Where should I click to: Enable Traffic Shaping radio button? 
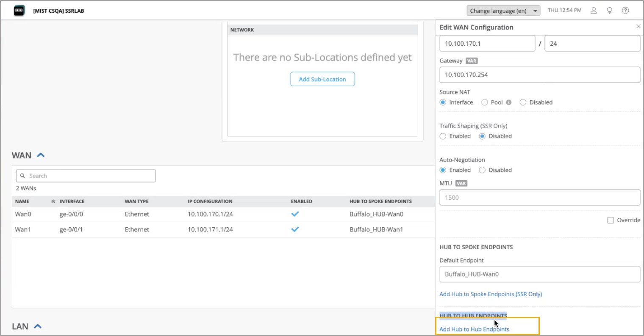click(x=443, y=136)
